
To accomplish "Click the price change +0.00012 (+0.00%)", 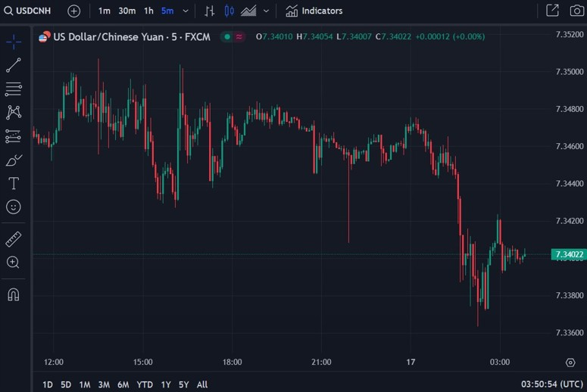I will [x=450, y=36].
